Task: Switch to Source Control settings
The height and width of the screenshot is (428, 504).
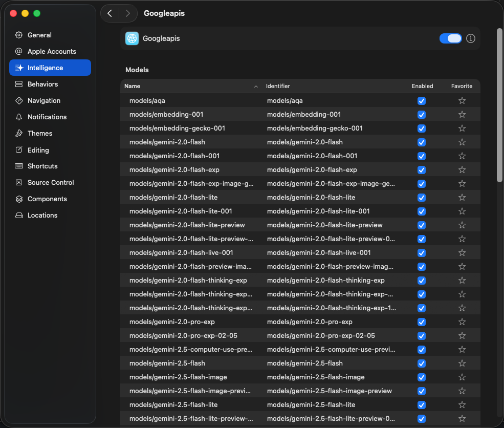Action: (51, 182)
